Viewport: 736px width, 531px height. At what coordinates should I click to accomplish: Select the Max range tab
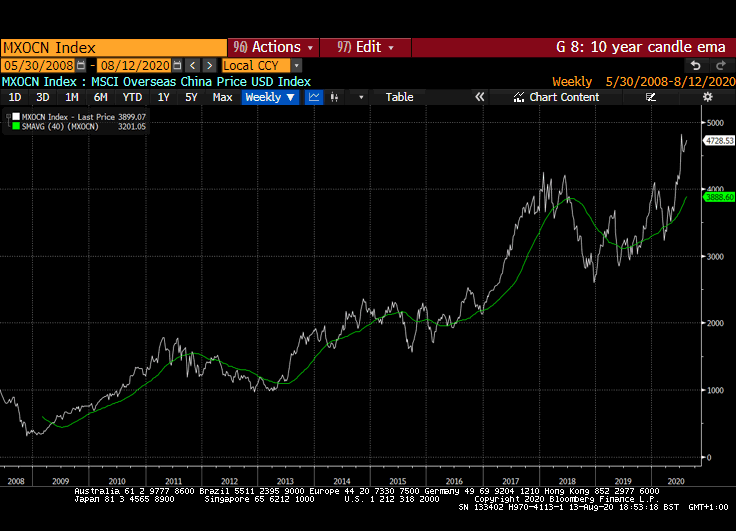click(222, 97)
